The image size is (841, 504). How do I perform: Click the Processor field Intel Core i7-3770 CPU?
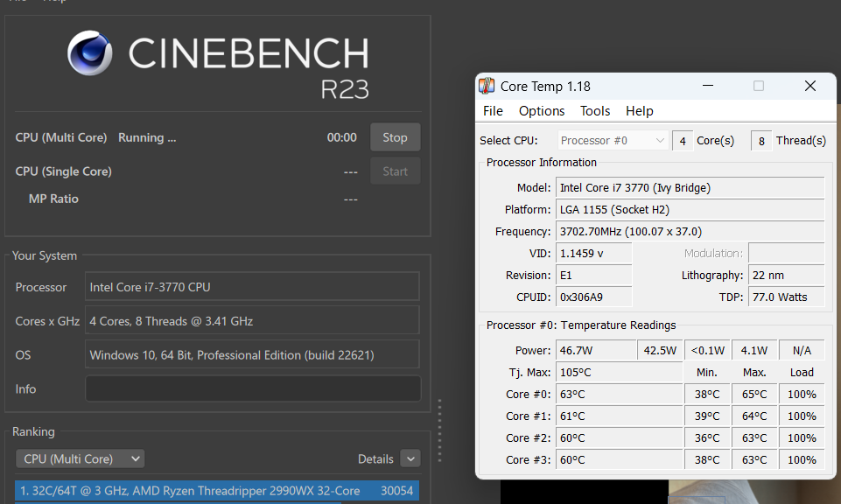(252, 286)
